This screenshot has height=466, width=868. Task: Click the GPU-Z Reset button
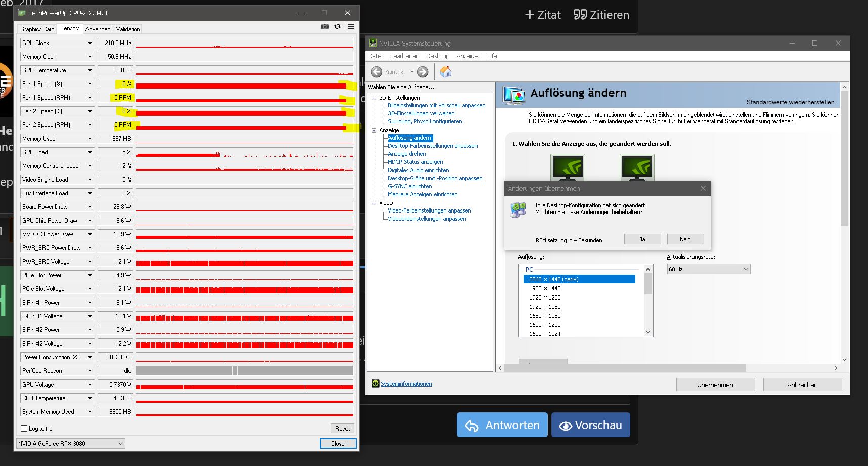coord(342,428)
